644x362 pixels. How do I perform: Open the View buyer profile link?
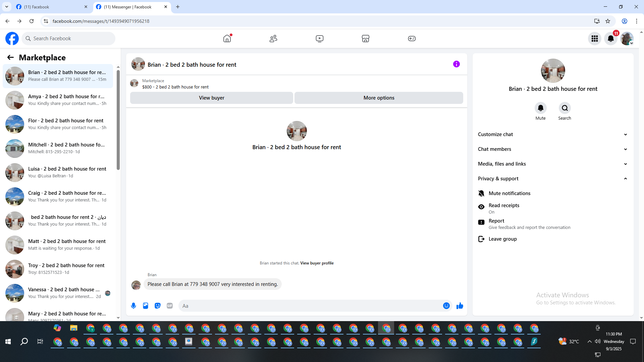pos(317,263)
